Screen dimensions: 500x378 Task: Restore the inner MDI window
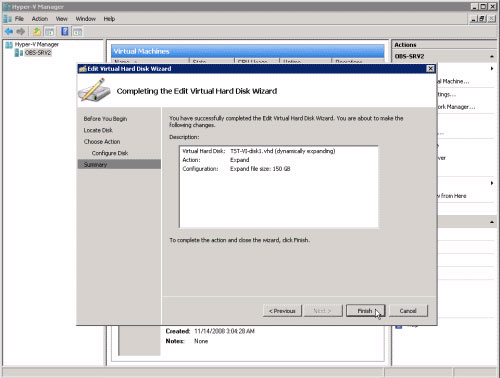click(x=482, y=19)
